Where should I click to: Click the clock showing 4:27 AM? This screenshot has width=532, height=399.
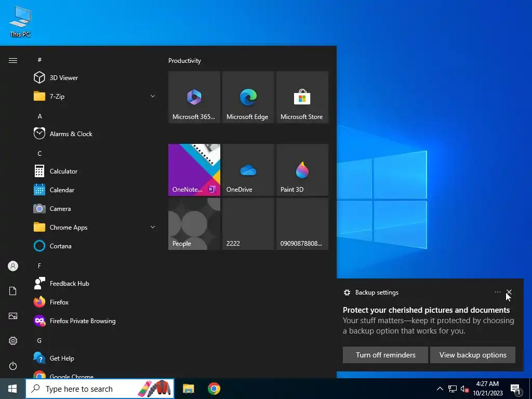pyautogui.click(x=487, y=389)
